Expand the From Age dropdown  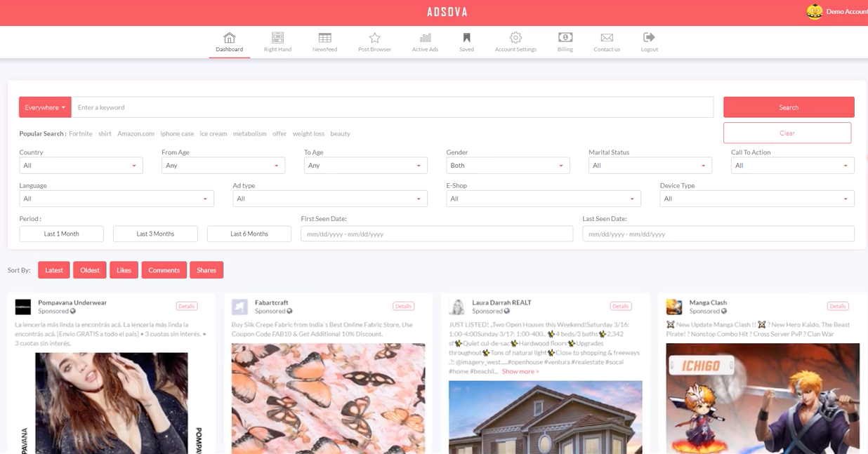(x=223, y=166)
